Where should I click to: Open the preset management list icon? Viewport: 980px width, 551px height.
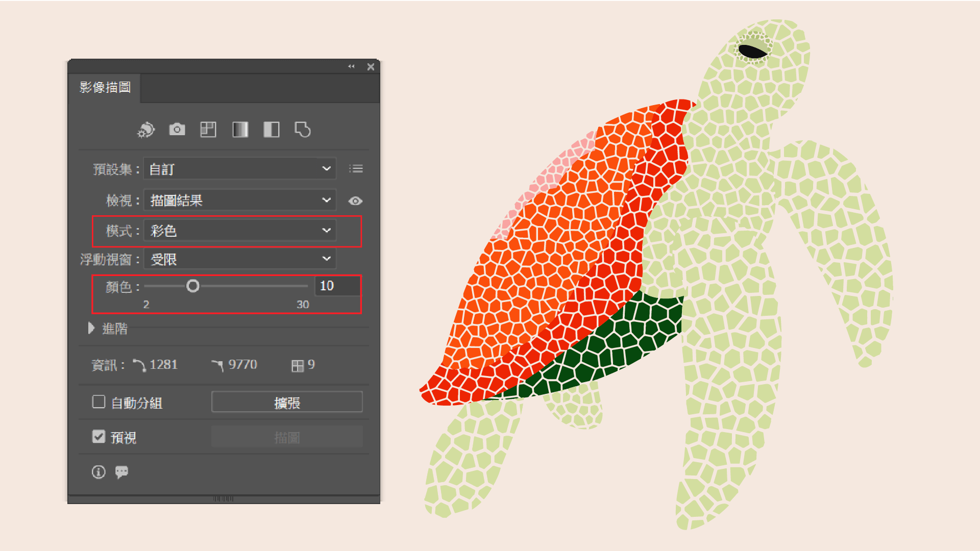[356, 169]
